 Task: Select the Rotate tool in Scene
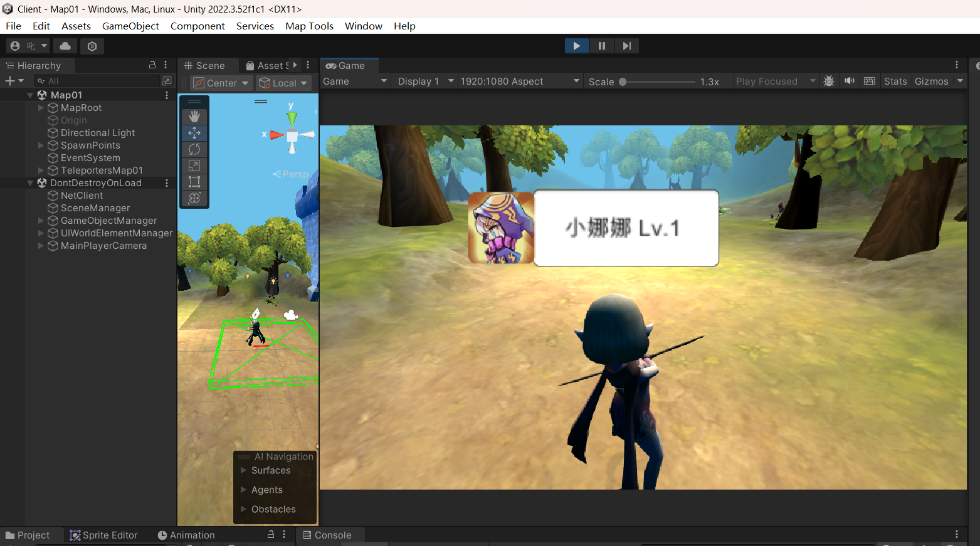(194, 149)
